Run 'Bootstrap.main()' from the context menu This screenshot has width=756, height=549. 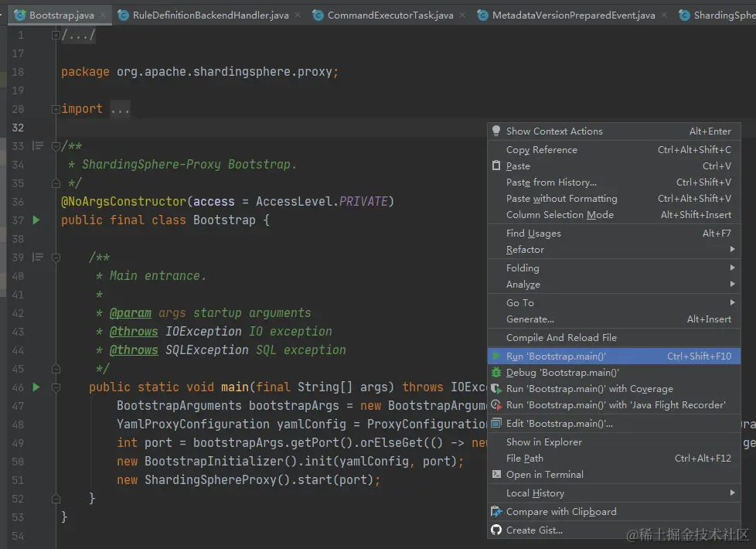tap(614, 356)
